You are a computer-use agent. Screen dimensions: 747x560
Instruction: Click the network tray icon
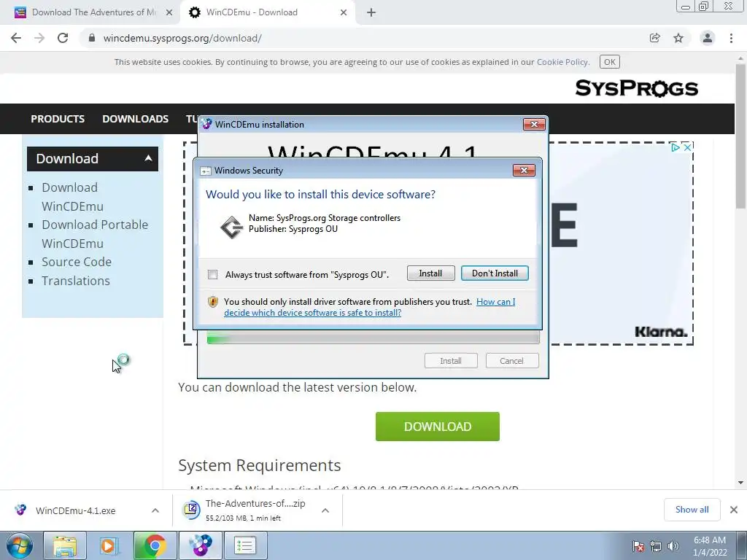656,546
